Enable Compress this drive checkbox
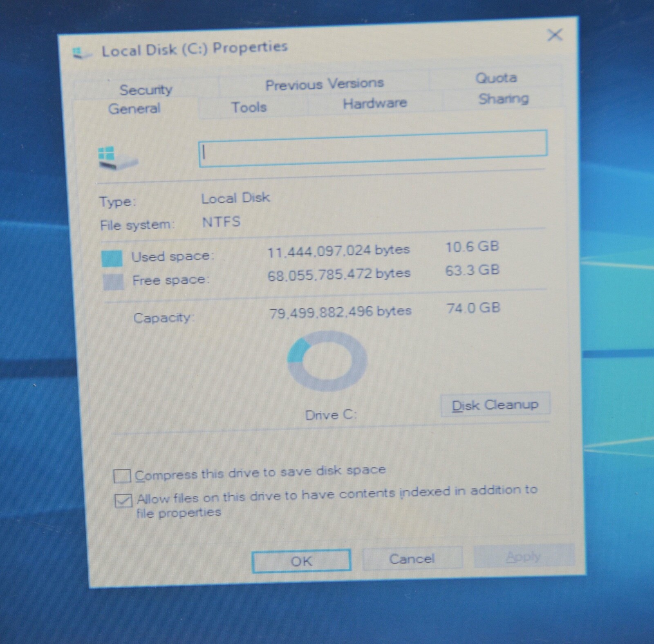Screen dimensions: 654x644 [122, 476]
